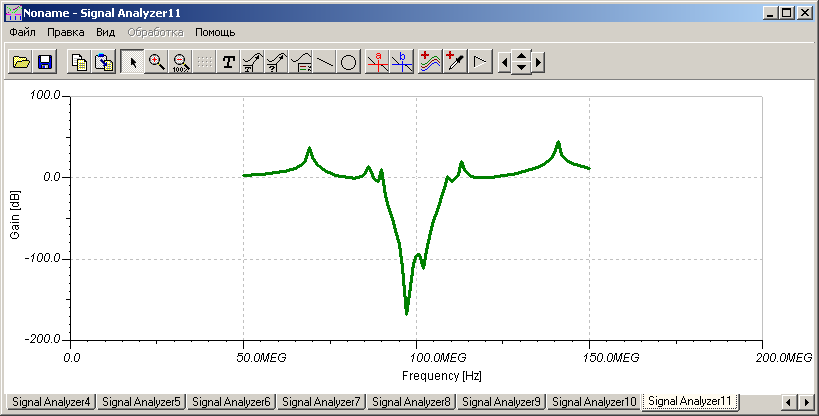Click the left arrow in toolbar navigation
The height and width of the screenshot is (416, 819).
pyautogui.click(x=505, y=62)
